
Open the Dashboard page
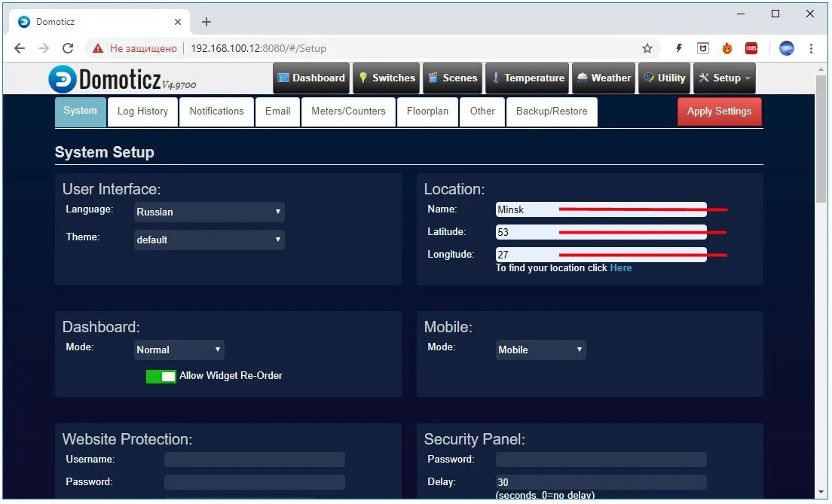point(311,78)
